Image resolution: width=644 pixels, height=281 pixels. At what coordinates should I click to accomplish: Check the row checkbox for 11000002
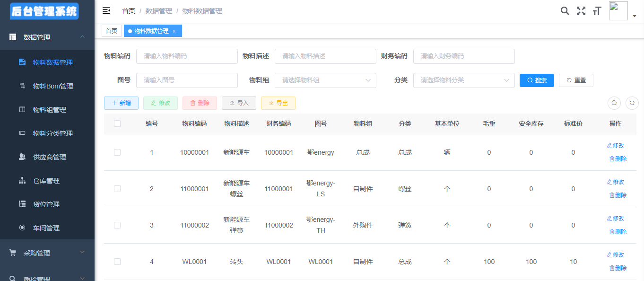[x=117, y=225]
